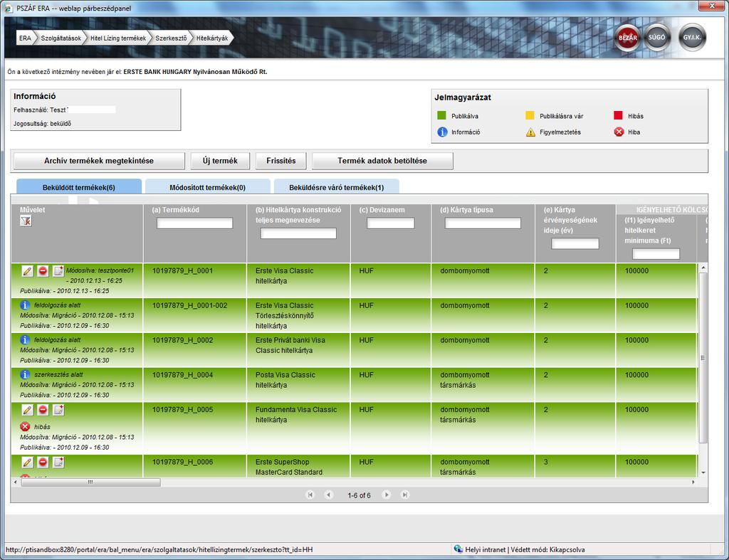
Task: Red error icon next to 'hibás' label
Action: pyautogui.click(x=25, y=427)
